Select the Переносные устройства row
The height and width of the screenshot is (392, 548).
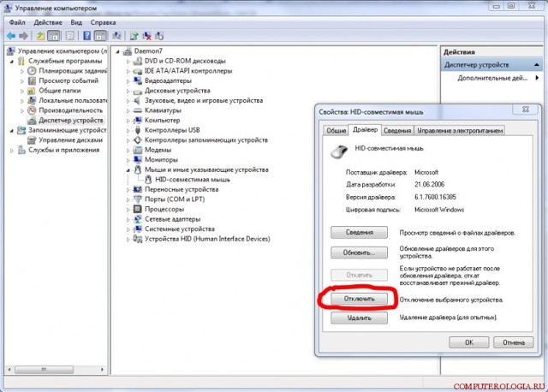pyautogui.click(x=182, y=190)
